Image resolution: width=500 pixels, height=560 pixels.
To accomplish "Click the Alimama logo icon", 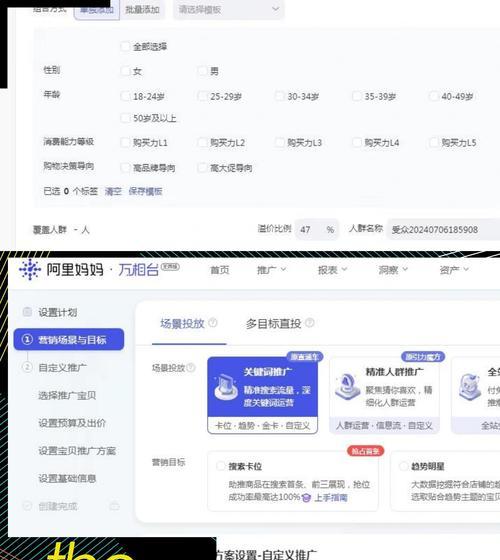I will pos(30,269).
